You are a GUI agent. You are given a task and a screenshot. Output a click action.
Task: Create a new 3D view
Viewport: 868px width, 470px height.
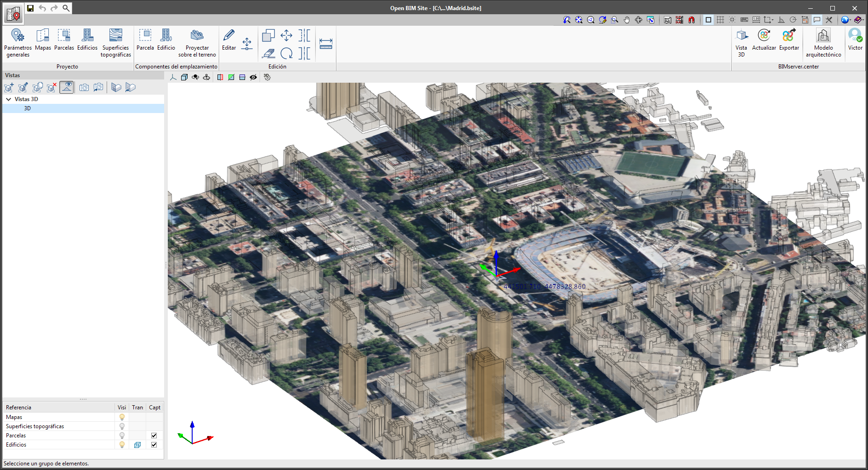click(x=9, y=87)
